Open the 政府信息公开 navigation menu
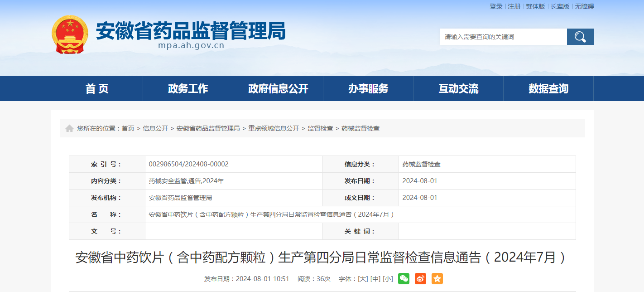The width and height of the screenshot is (644, 292). 278,88
